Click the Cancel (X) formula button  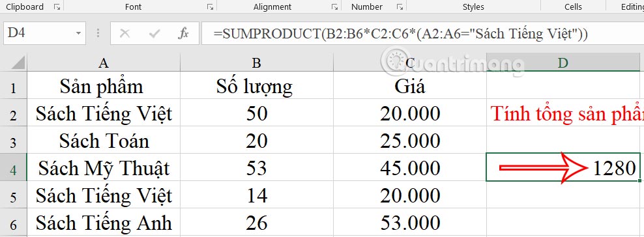(x=125, y=33)
